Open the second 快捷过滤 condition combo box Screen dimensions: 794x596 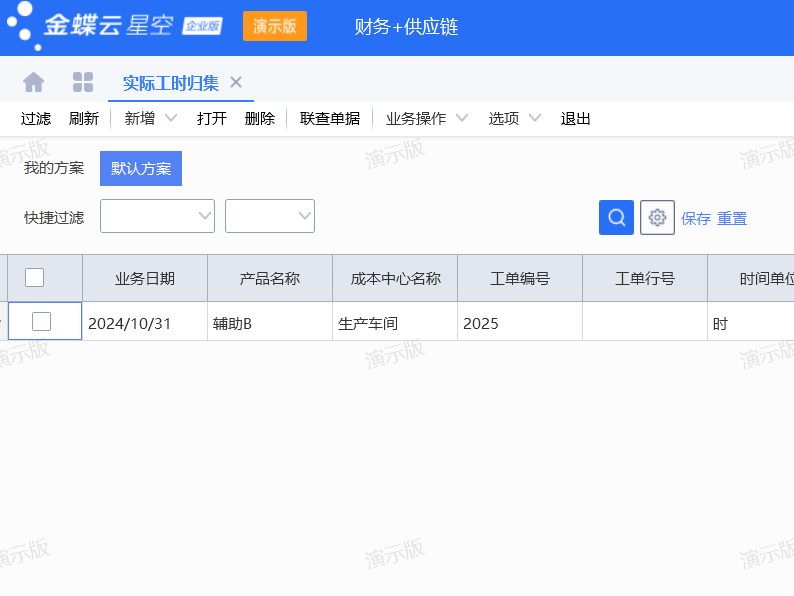(x=270, y=216)
